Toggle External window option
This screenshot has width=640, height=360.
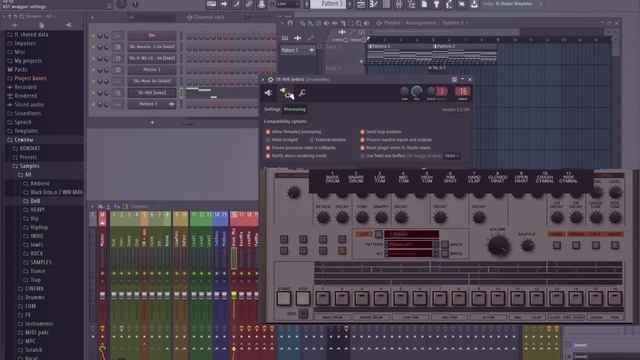tap(311, 140)
